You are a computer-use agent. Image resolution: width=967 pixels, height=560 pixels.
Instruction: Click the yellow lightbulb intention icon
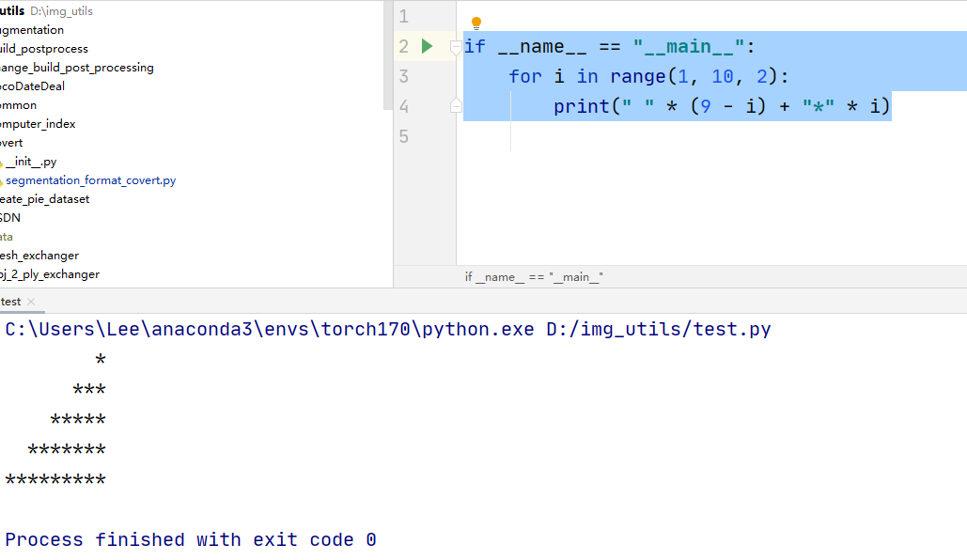click(x=476, y=23)
